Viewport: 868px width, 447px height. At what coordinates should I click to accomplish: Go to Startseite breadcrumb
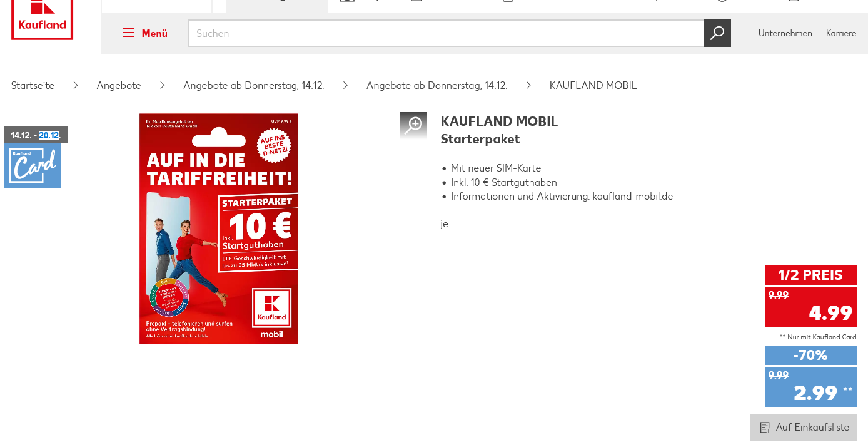(33, 85)
